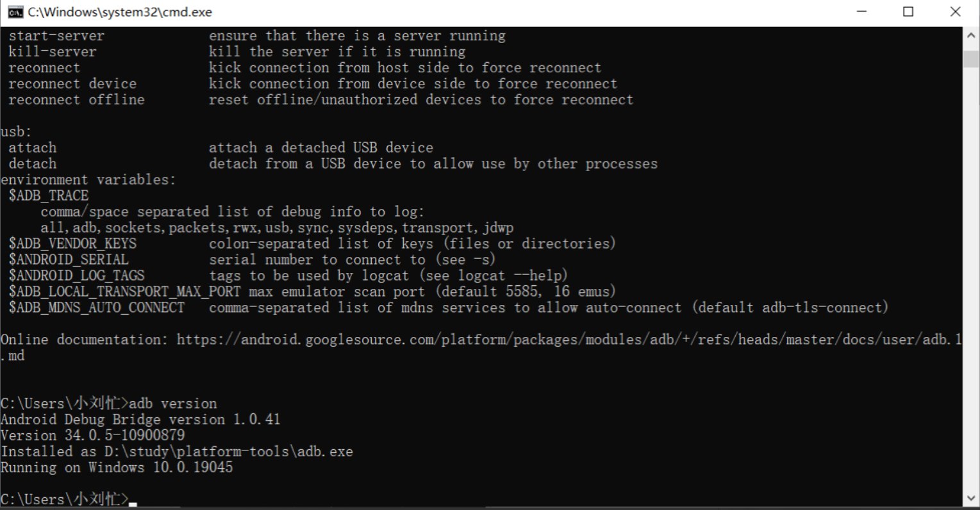Click the scrollbar down arrow
This screenshot has width=980, height=510.
pos(970,498)
